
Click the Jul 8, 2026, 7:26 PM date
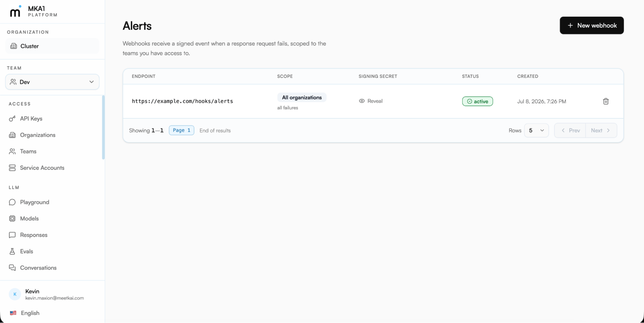542,101
